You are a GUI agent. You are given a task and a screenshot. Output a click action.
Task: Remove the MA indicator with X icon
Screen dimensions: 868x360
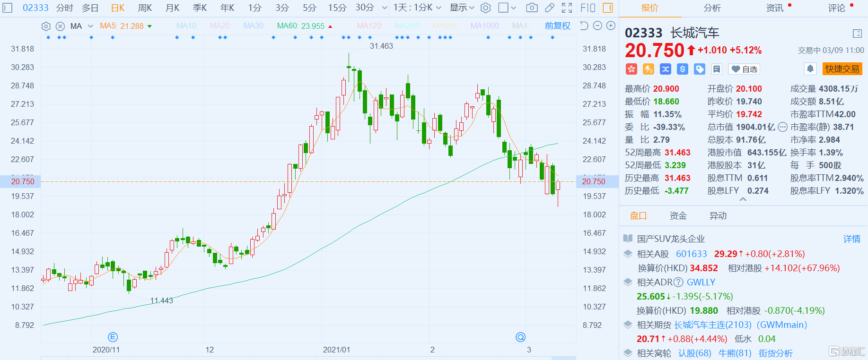point(60,26)
